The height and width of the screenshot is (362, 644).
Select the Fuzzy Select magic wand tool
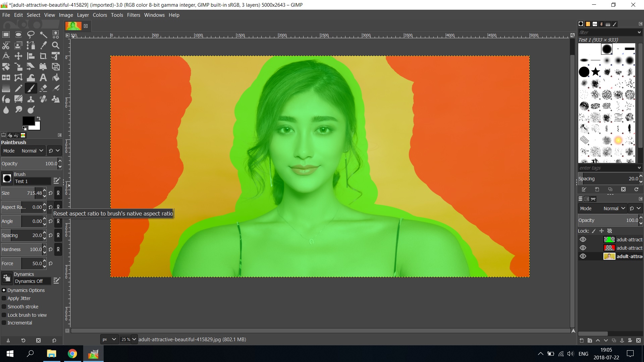click(x=43, y=35)
